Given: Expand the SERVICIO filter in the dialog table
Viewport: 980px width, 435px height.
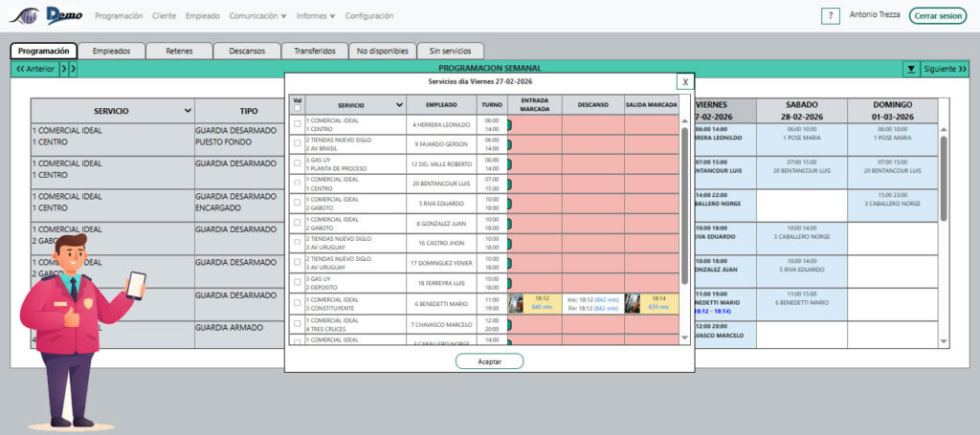Looking at the screenshot, I should click(399, 104).
